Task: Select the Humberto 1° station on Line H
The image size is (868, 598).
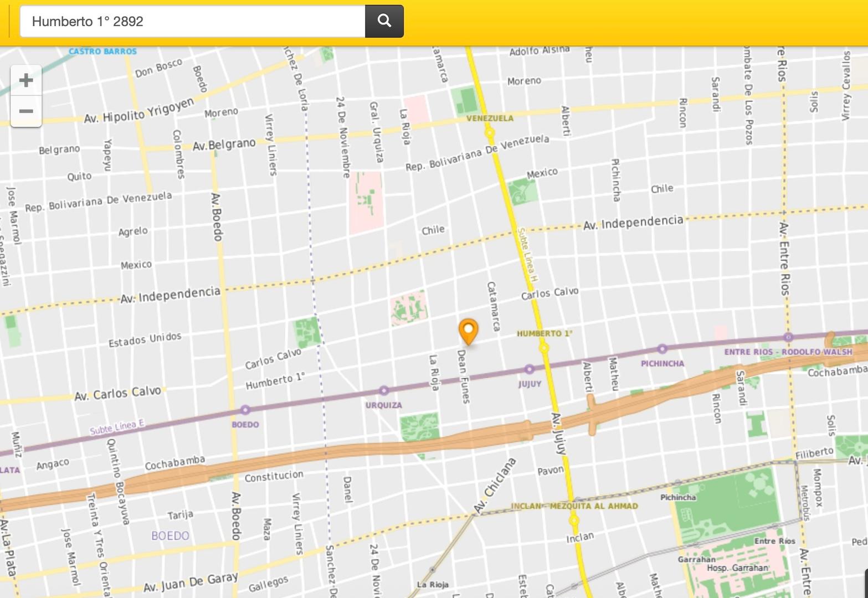Action: pyautogui.click(x=544, y=348)
